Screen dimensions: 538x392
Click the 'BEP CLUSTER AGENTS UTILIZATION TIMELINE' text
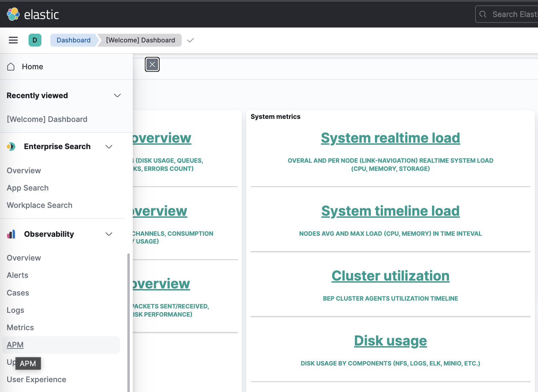(391, 299)
